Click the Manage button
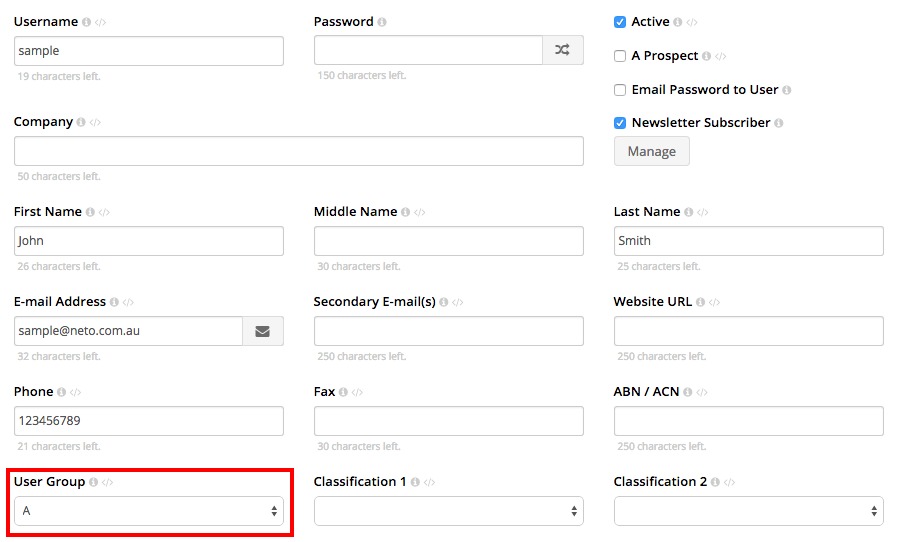 (x=652, y=151)
